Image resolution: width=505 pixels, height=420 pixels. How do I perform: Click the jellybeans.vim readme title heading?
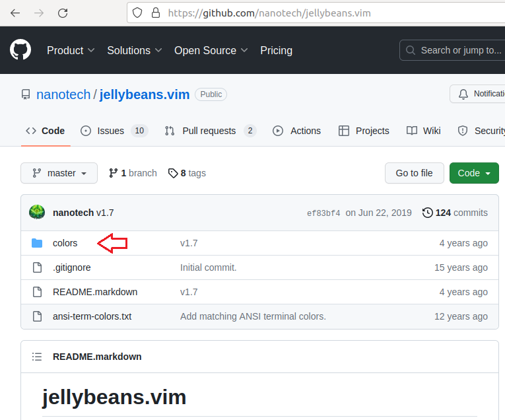[x=114, y=398]
